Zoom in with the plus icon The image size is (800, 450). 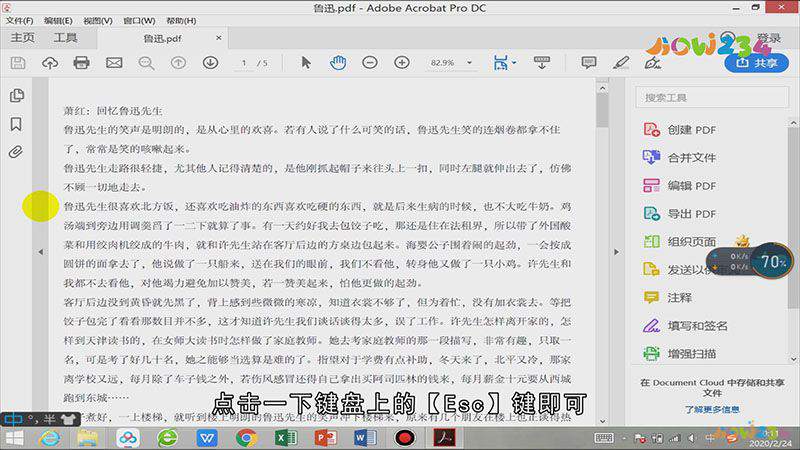tap(402, 63)
